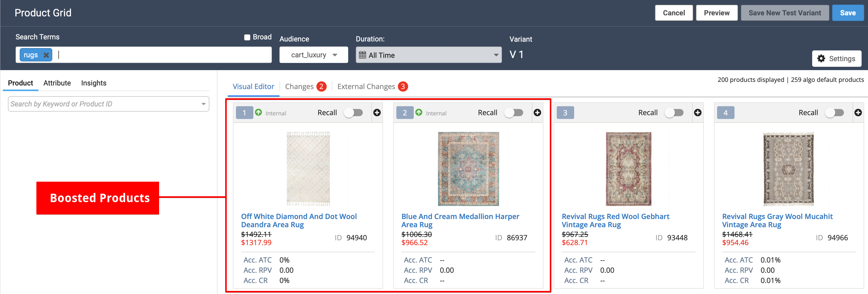Click the calendar icon in Duration
The width and height of the screenshot is (868, 294).
(x=362, y=55)
